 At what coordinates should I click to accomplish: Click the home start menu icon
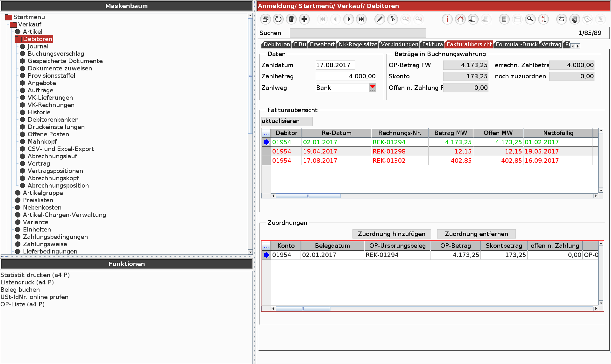click(x=460, y=19)
